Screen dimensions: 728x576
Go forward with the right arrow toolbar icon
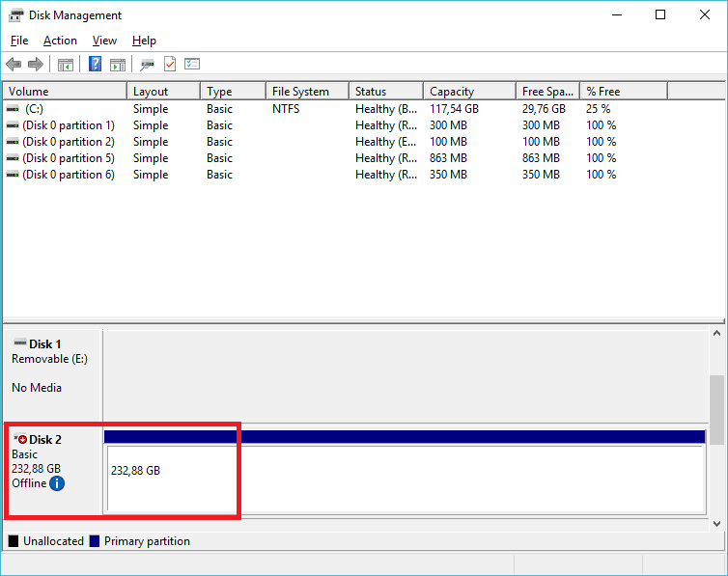pyautogui.click(x=36, y=64)
